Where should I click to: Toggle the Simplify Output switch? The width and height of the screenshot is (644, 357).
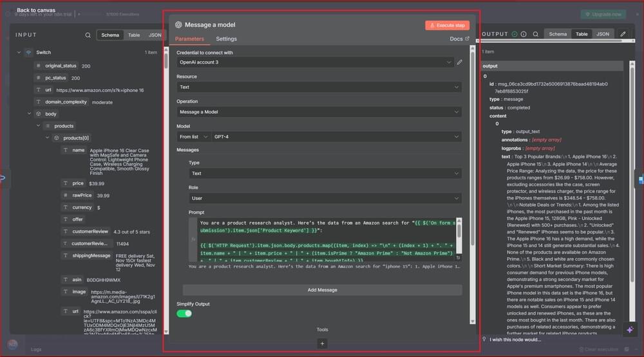pos(184,313)
